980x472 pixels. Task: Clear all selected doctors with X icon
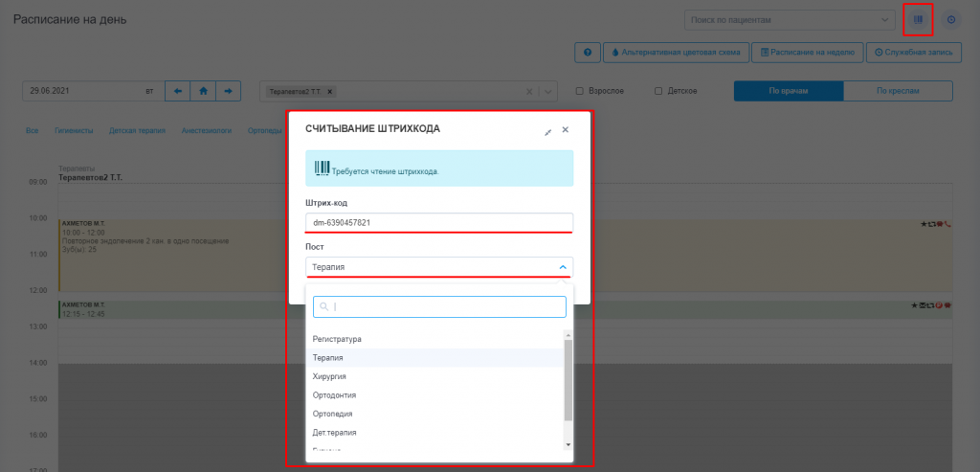pos(530,91)
